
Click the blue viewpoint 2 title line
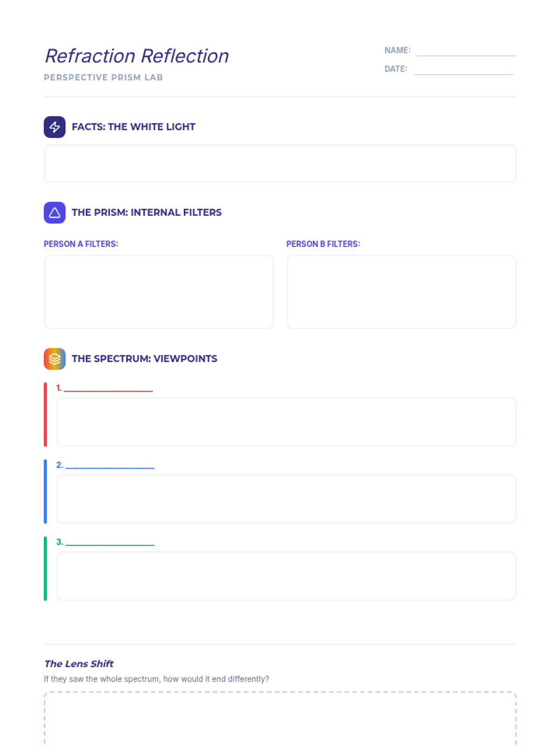pos(110,465)
